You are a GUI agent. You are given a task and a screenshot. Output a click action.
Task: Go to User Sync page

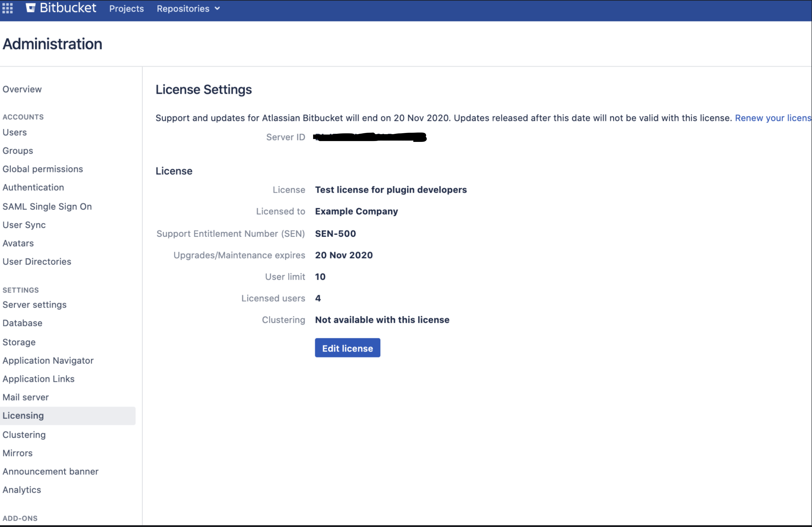click(24, 225)
